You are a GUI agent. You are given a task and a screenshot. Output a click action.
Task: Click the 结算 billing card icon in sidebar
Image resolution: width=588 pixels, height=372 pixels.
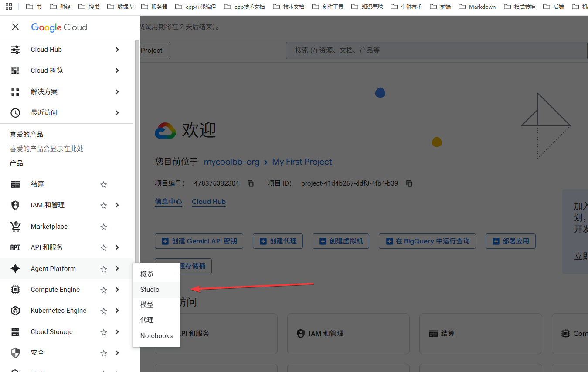15,184
